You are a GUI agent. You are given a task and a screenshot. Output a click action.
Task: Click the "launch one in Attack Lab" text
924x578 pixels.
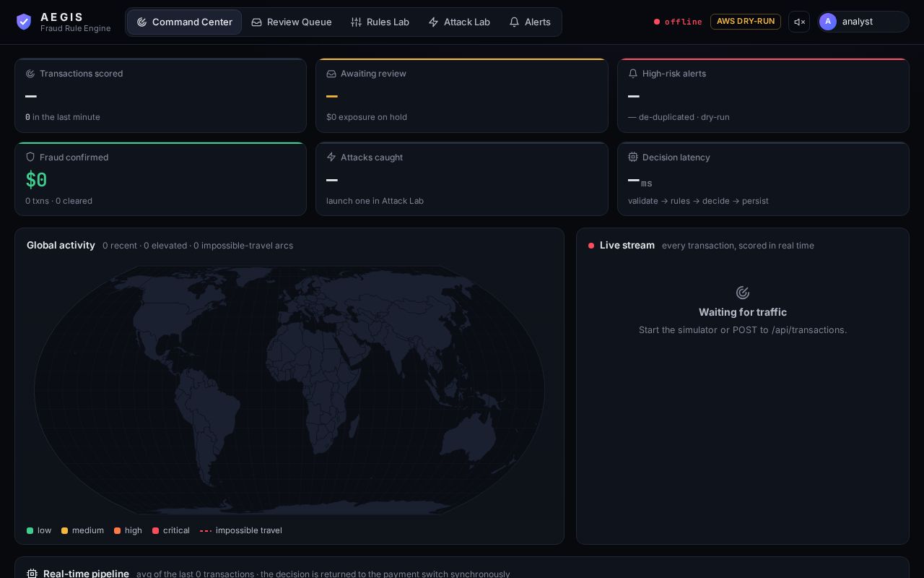(375, 201)
